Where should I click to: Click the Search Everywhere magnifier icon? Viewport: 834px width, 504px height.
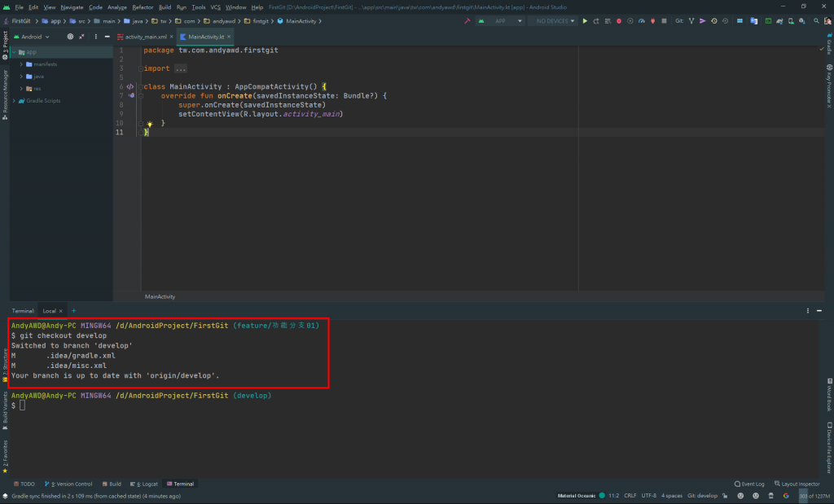coord(816,21)
